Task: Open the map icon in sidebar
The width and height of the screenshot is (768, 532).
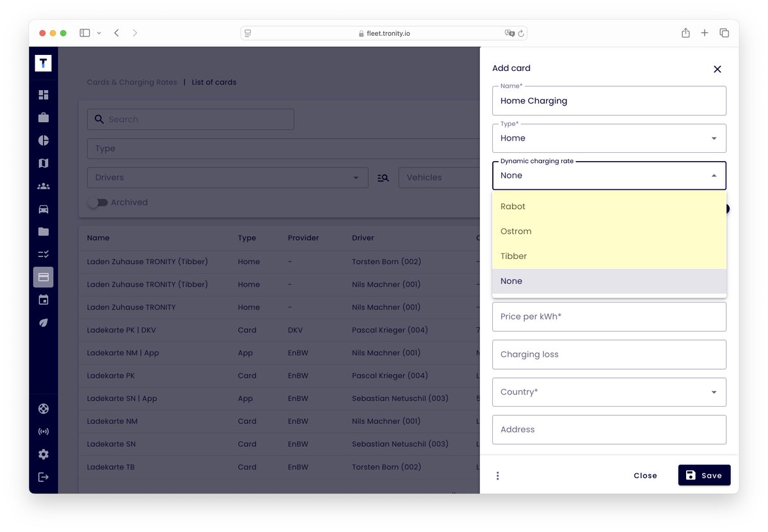Action: coord(44,163)
